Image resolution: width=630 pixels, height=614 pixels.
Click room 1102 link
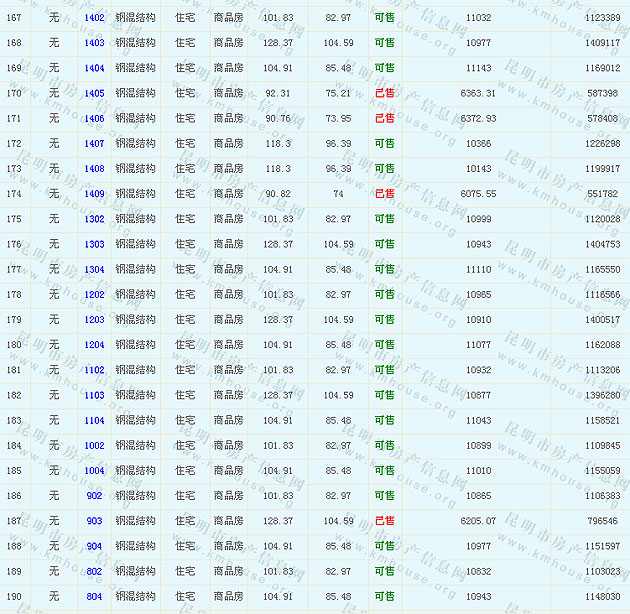(x=94, y=370)
